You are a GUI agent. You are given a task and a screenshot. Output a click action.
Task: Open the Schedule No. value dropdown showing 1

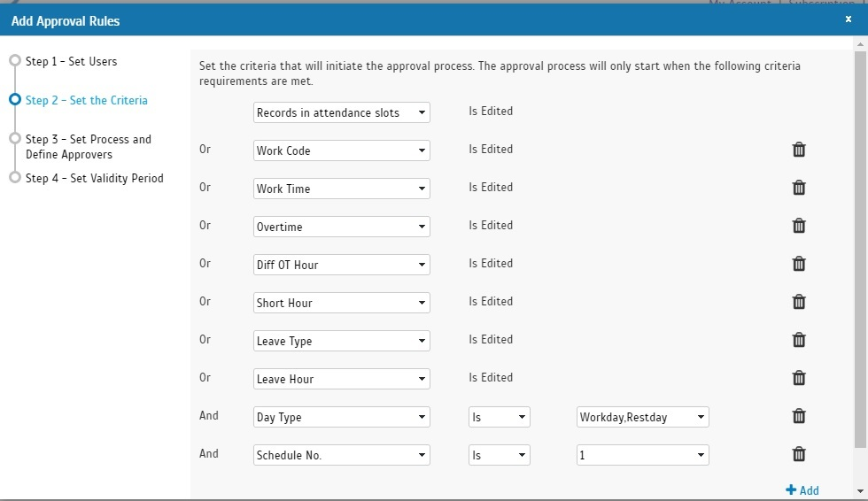[x=642, y=455]
